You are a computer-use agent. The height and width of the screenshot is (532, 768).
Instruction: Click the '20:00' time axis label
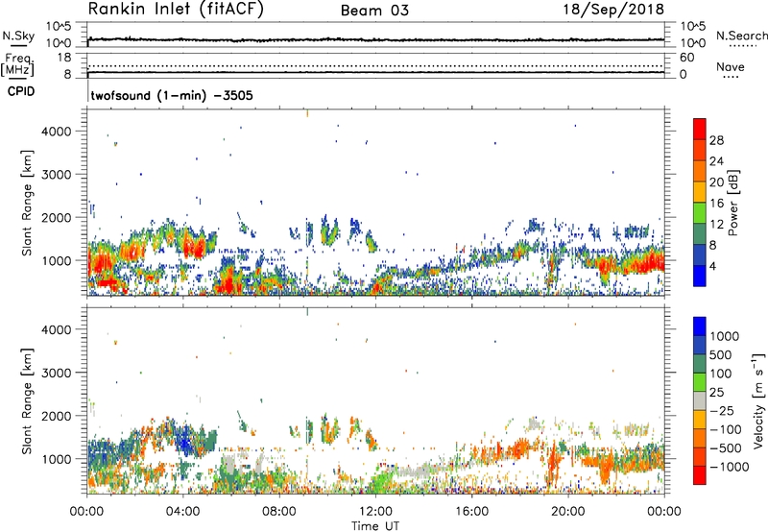click(568, 512)
